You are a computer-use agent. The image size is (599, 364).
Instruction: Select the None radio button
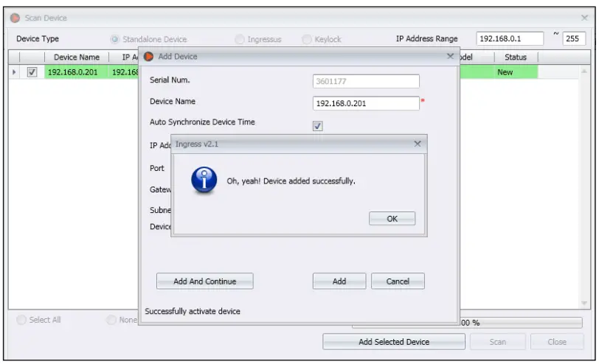coord(111,320)
